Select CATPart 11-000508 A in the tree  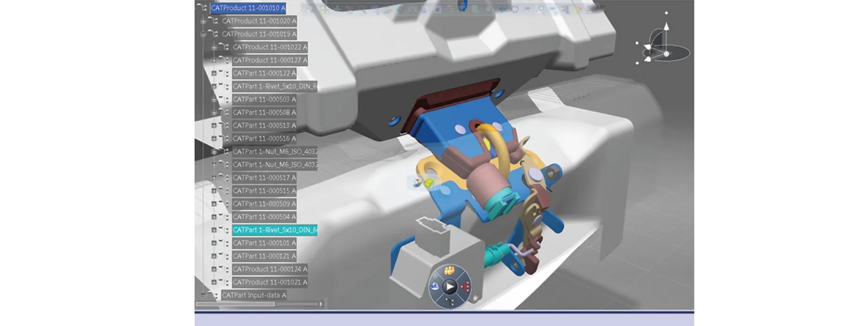[264, 112]
